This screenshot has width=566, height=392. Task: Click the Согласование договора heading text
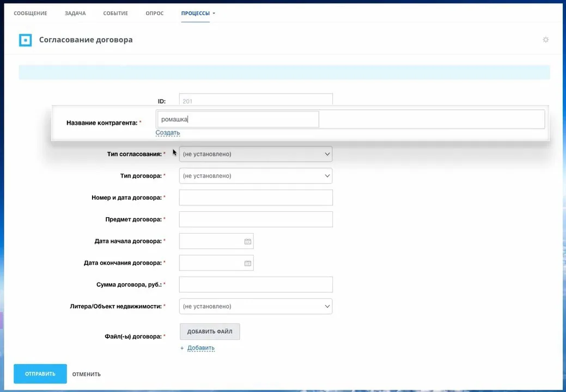[86, 40]
